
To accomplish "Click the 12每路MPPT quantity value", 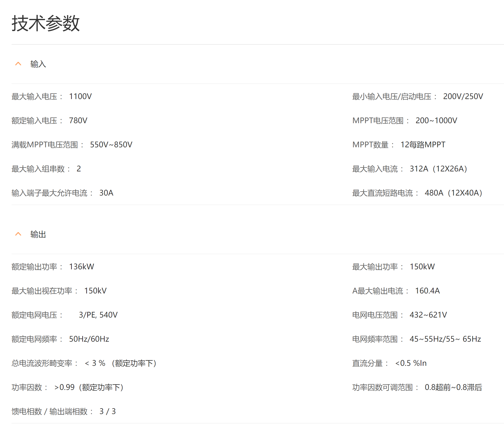I will 422,144.
